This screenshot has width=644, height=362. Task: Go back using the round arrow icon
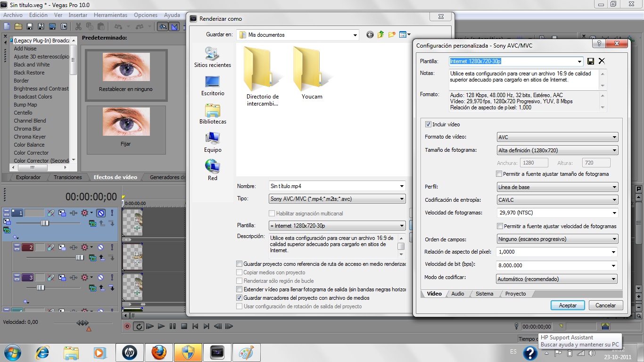pos(370,34)
